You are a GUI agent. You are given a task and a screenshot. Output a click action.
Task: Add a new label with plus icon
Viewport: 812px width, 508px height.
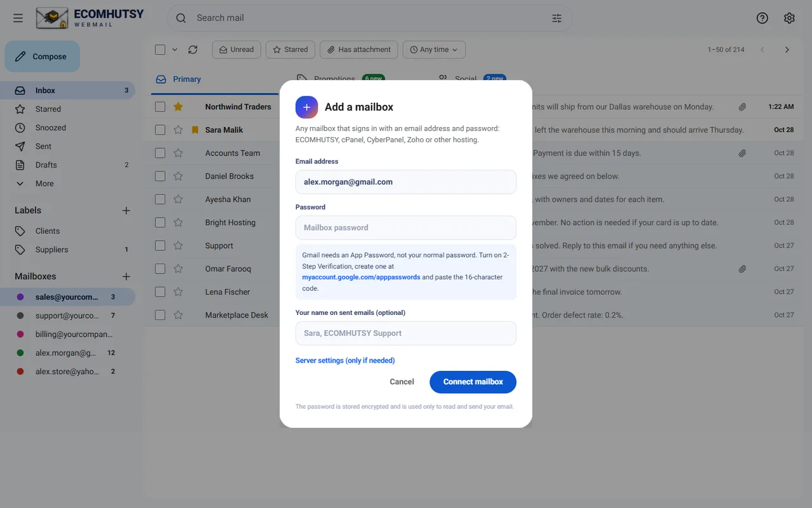click(x=126, y=210)
